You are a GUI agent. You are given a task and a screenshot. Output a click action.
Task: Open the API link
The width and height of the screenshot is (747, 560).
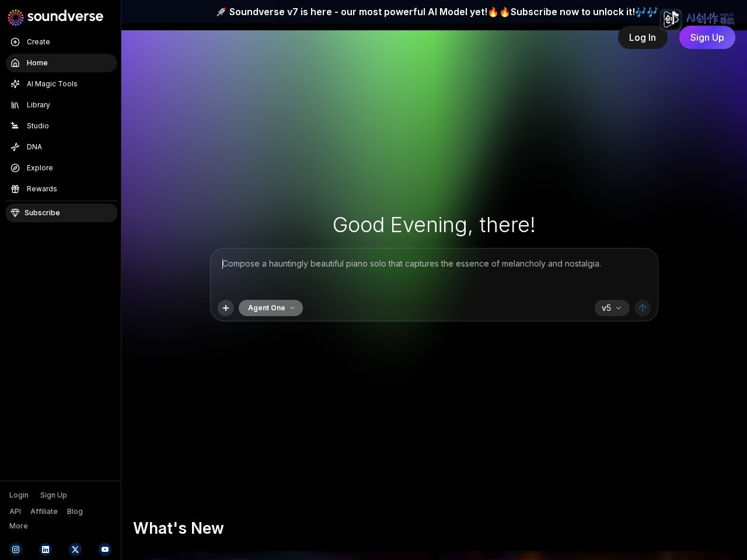15,512
